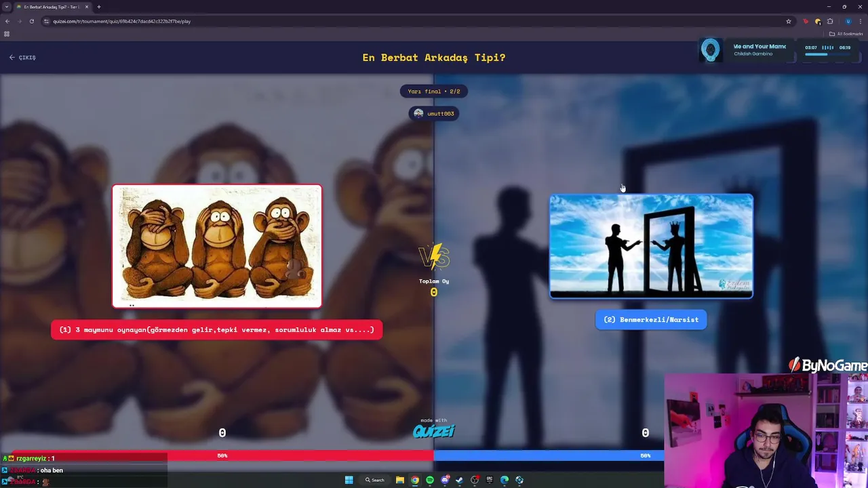
Task: Click the red extension icon in toolbar
Action: click(806, 21)
